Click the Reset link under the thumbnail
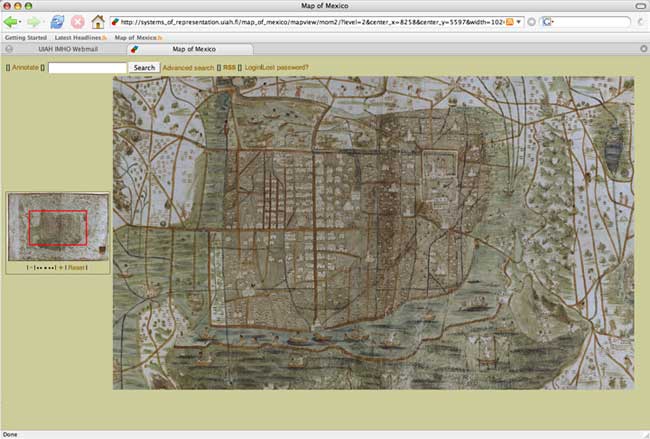 (x=76, y=268)
